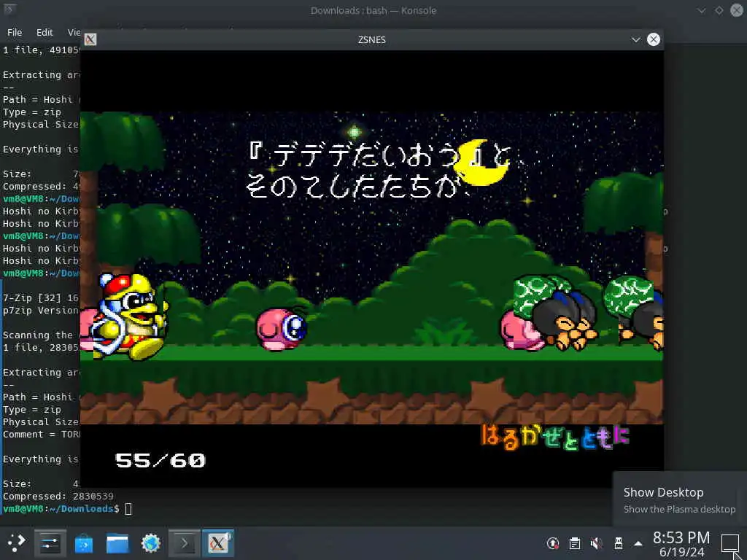Click the ZSNES window menu icon
The height and width of the screenshot is (560, 747).
tap(90, 39)
